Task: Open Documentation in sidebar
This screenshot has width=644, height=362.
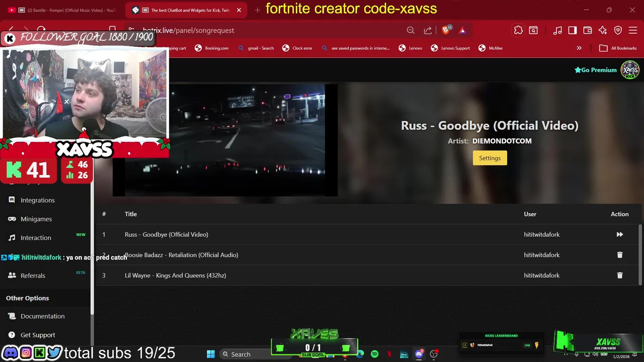Action: (43, 316)
